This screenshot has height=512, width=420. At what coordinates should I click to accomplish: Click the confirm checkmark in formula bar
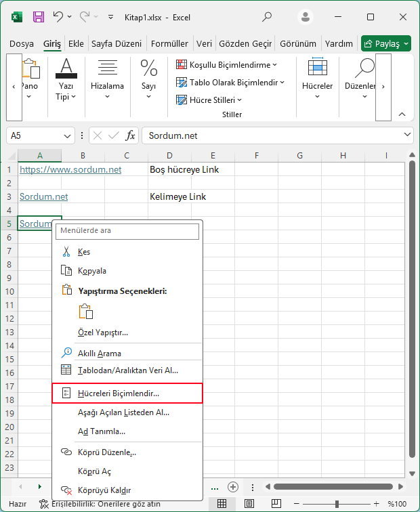[113, 135]
